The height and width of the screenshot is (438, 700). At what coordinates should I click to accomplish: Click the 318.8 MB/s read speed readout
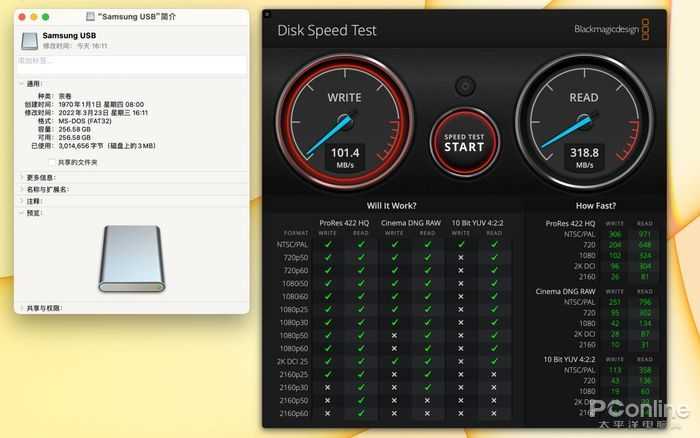[x=584, y=157]
